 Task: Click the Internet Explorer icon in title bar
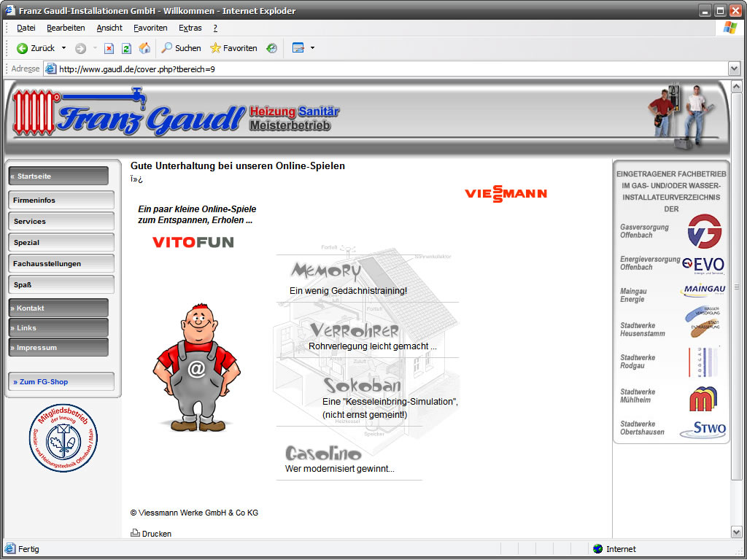pyautogui.click(x=10, y=10)
